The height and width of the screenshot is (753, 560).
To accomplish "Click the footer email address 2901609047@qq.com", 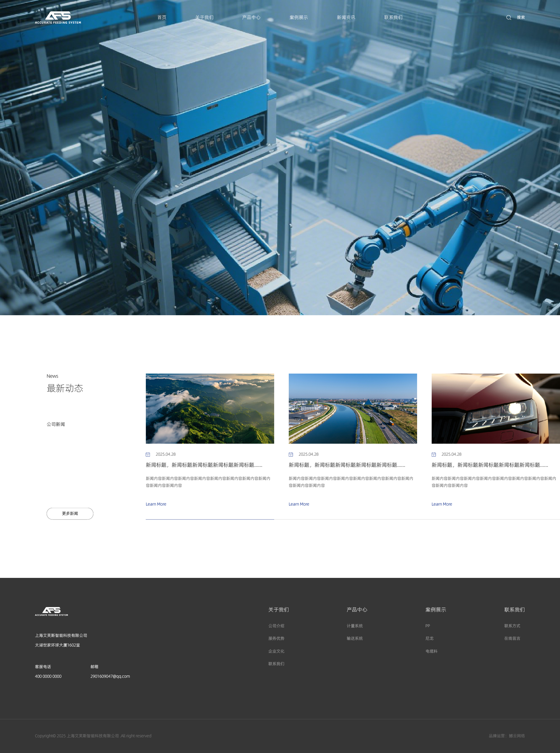I will click(110, 676).
